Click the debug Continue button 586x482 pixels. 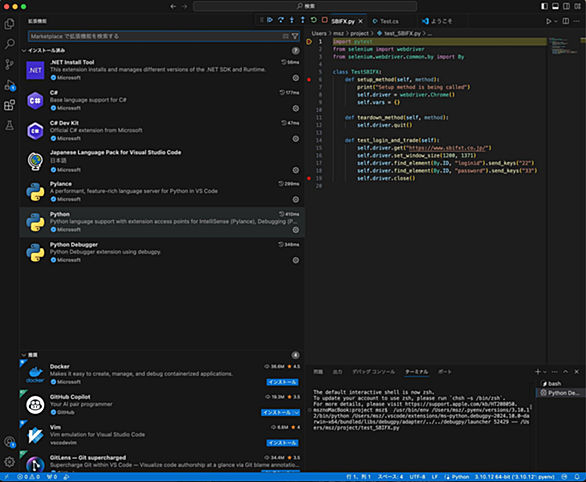click(x=270, y=20)
